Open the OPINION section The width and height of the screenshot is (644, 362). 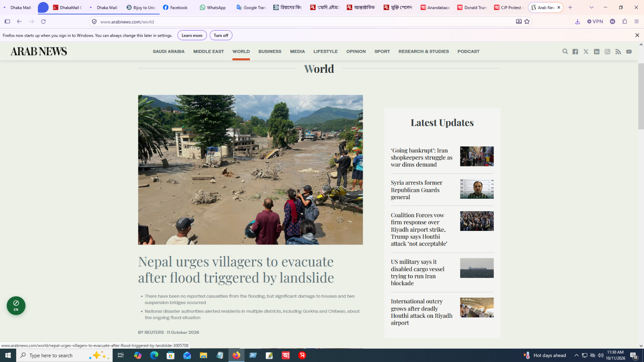pos(356,51)
